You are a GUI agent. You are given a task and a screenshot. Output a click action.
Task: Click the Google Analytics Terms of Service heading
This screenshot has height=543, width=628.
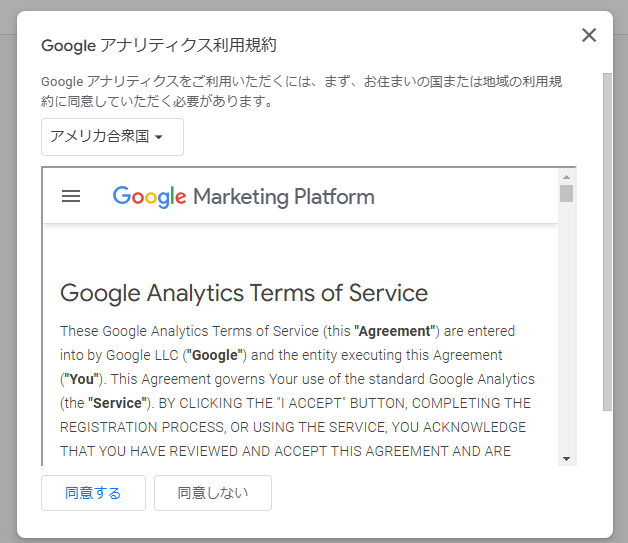pos(244,293)
